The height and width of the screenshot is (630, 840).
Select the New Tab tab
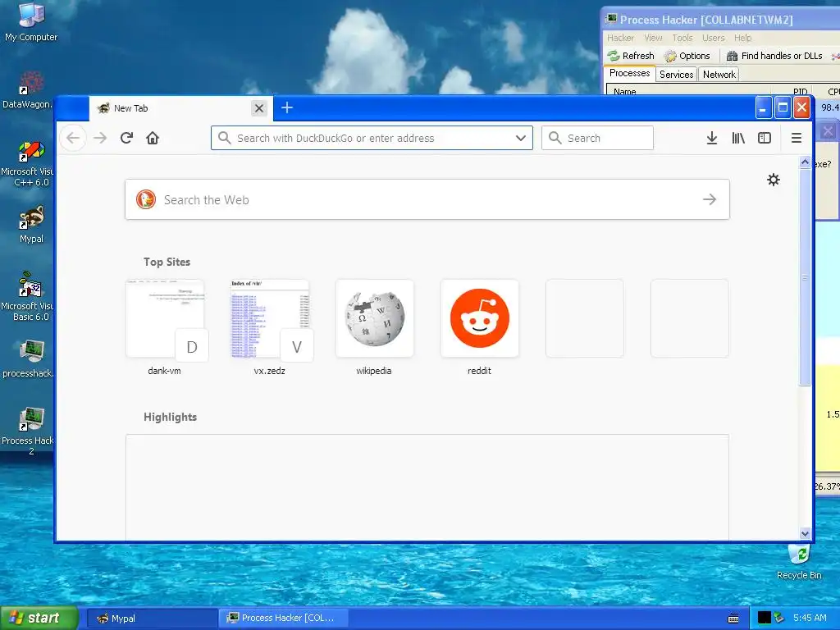click(181, 108)
